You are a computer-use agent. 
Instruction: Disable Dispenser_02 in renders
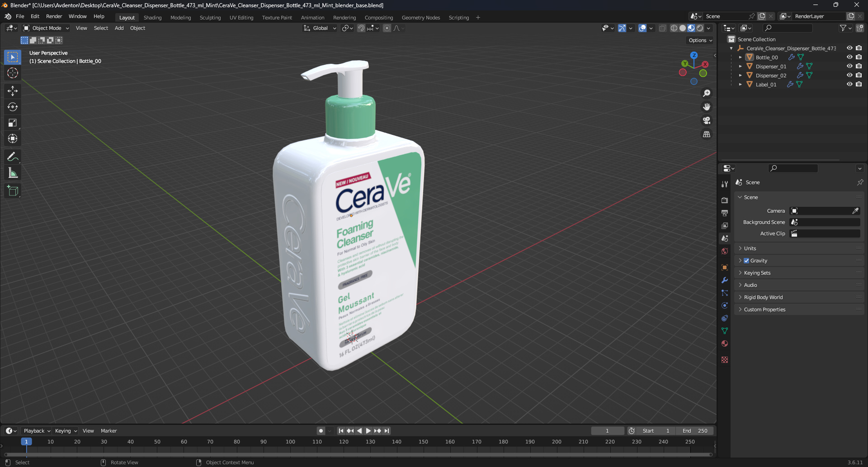coord(859,75)
